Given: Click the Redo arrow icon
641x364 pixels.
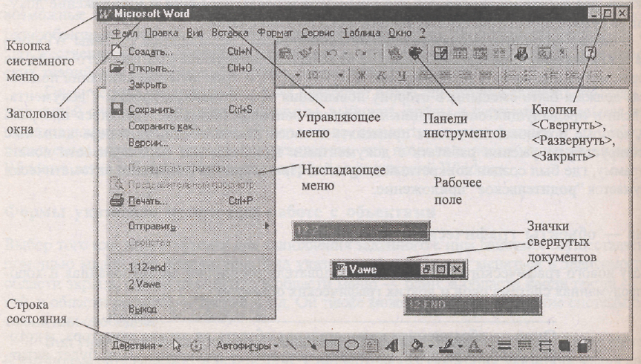Looking at the screenshot, I should pos(360,53).
